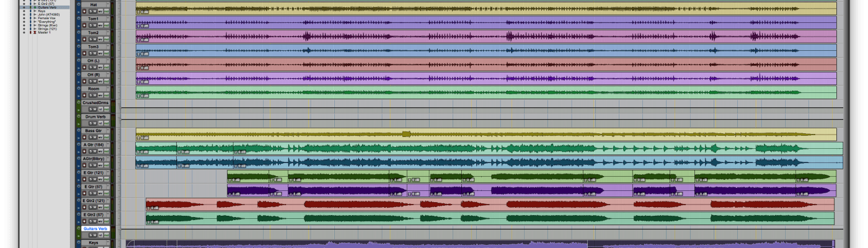The height and width of the screenshot is (248, 868).
Task: Select Female Vox in the track list
Action: click(x=47, y=18)
